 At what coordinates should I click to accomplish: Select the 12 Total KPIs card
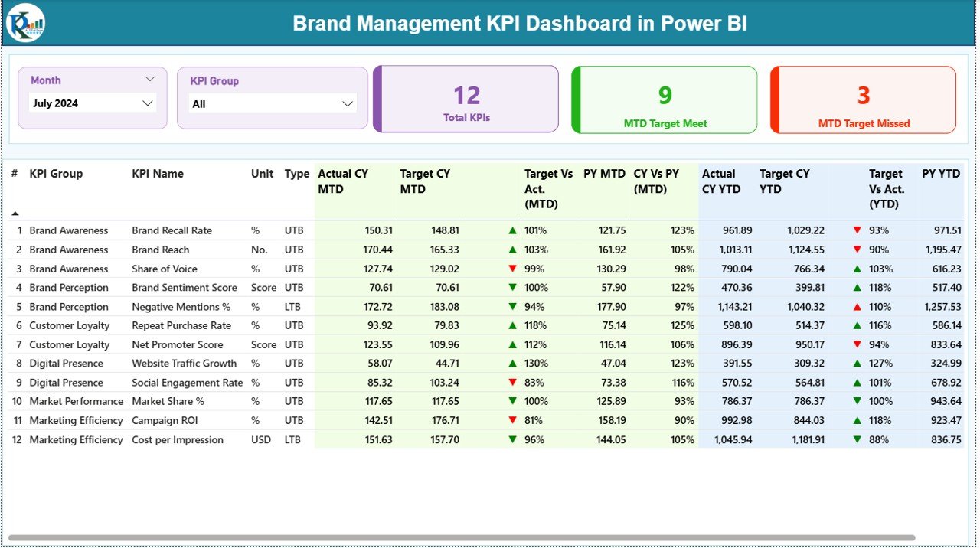(x=465, y=99)
